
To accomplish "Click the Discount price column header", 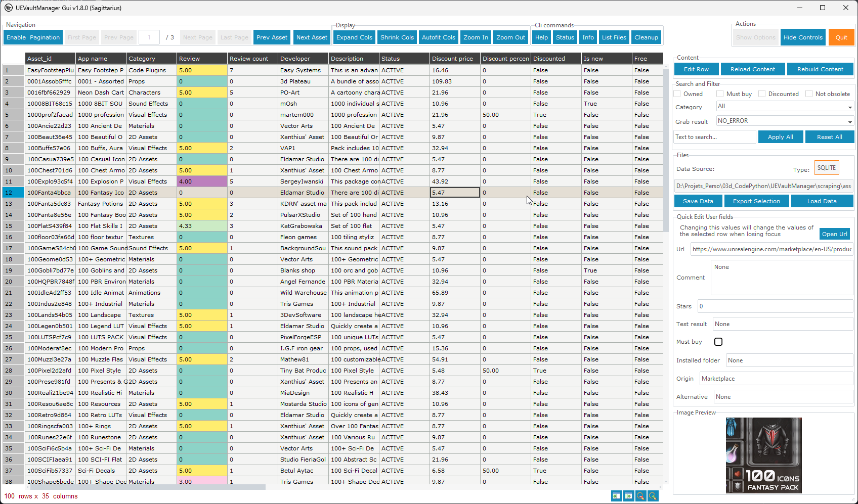I will tap(455, 59).
